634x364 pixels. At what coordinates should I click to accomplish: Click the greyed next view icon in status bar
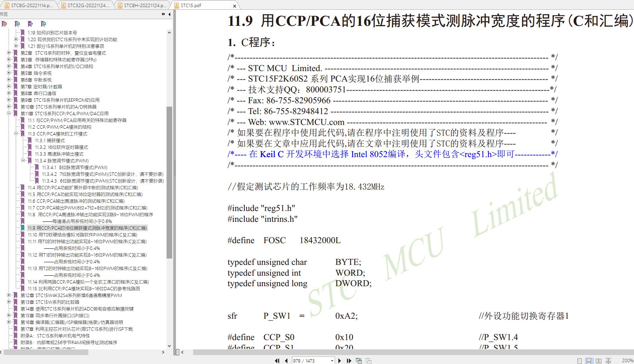pos(369,361)
